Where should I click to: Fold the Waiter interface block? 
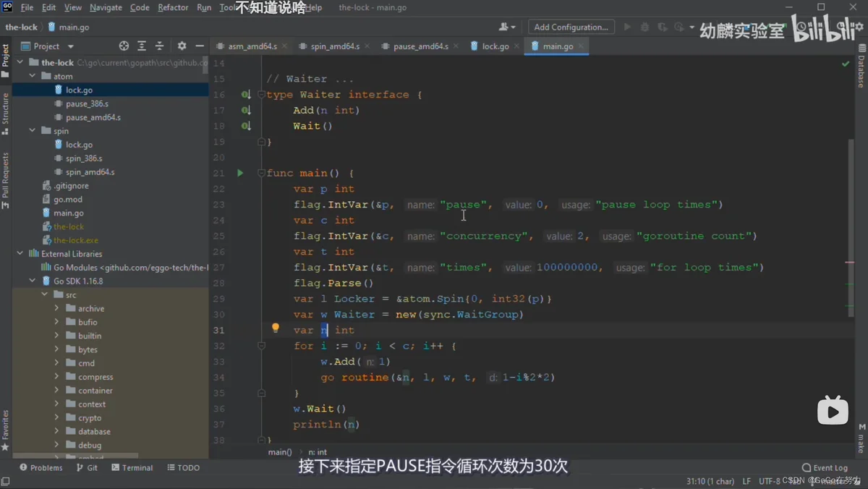[x=261, y=95]
